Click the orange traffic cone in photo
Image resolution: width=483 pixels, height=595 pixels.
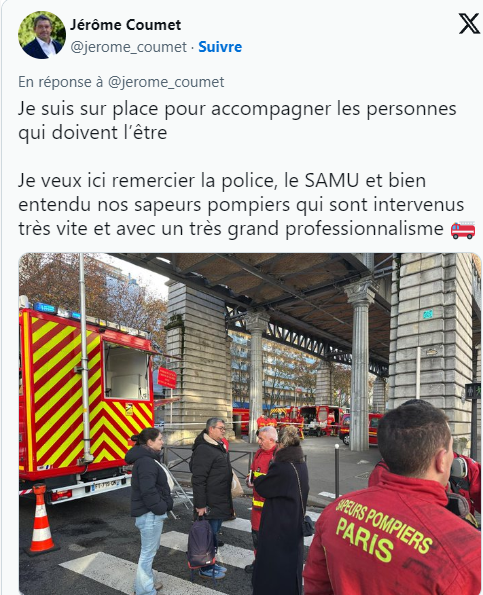41,518
